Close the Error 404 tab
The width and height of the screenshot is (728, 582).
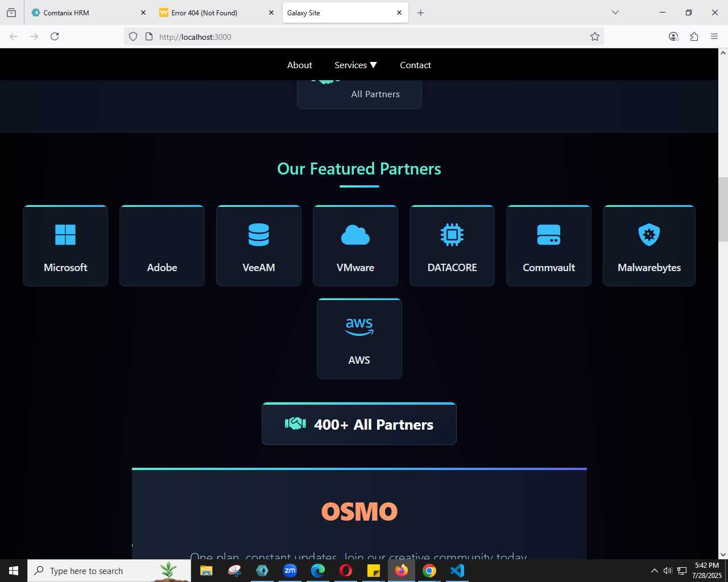point(271,13)
